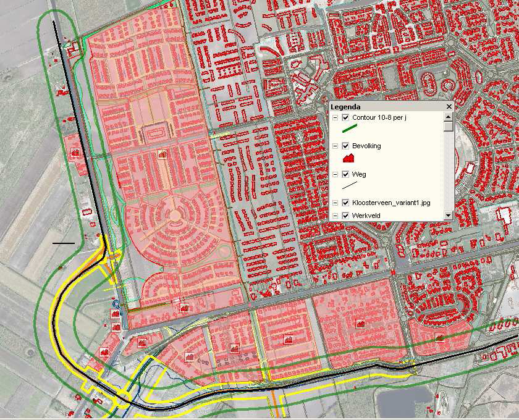Viewport: 519px width, 420px height.
Task: Collapse the Bevolking legend entry
Action: coord(334,146)
